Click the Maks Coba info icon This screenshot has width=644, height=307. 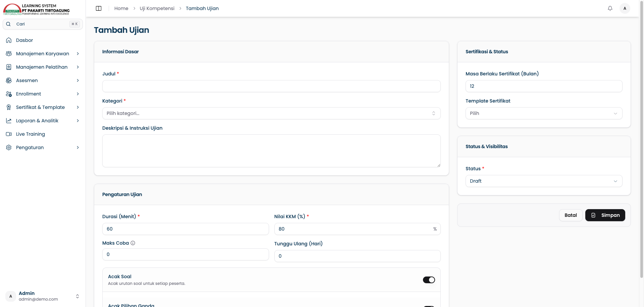(133, 243)
